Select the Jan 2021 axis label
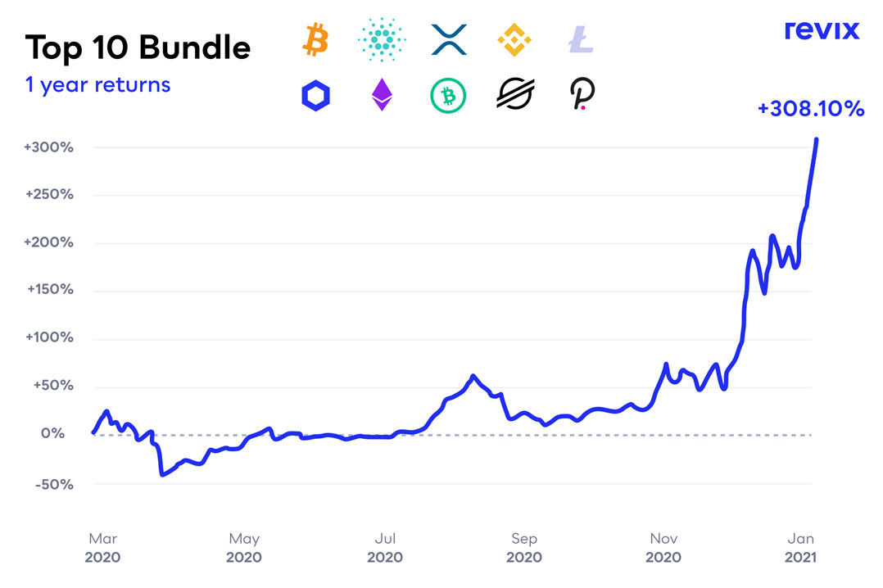Viewport: 883px width, 588px height. (x=799, y=548)
